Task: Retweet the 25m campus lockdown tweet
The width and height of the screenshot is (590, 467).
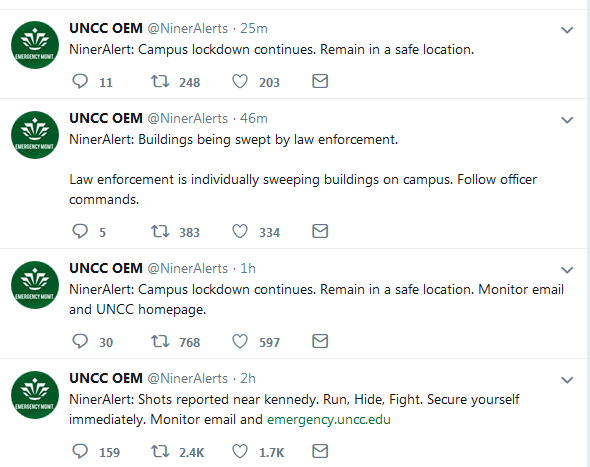Action: pyautogui.click(x=160, y=81)
